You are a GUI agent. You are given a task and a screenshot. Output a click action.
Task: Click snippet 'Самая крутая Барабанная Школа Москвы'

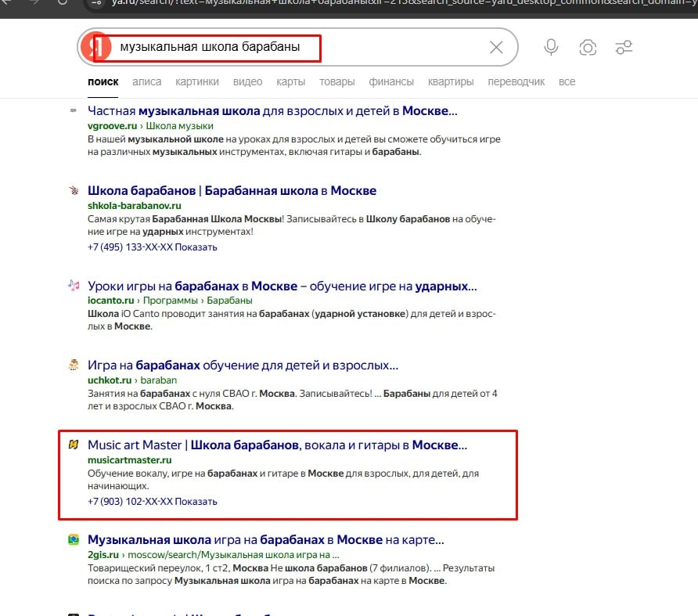292,225
